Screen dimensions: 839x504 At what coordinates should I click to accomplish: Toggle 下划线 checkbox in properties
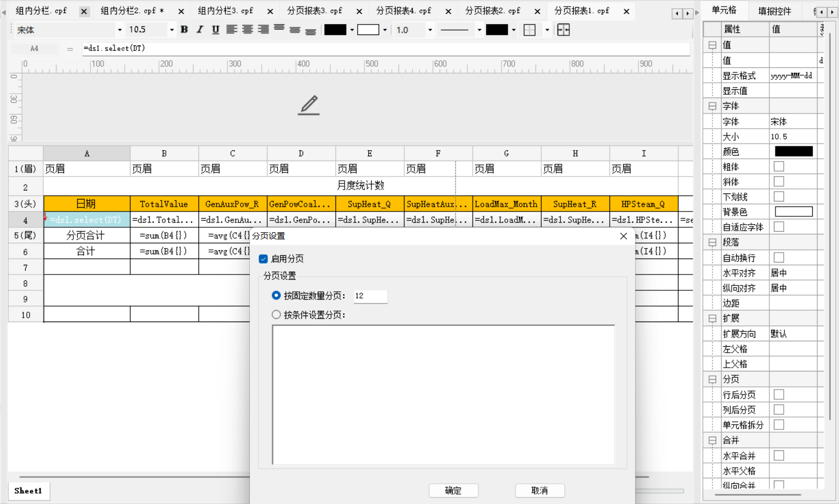779,197
